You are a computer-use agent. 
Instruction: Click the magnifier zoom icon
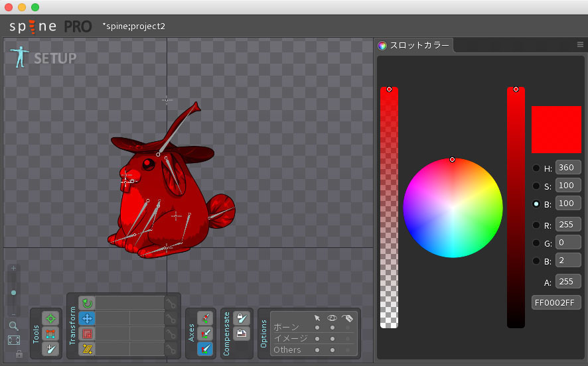click(13, 326)
